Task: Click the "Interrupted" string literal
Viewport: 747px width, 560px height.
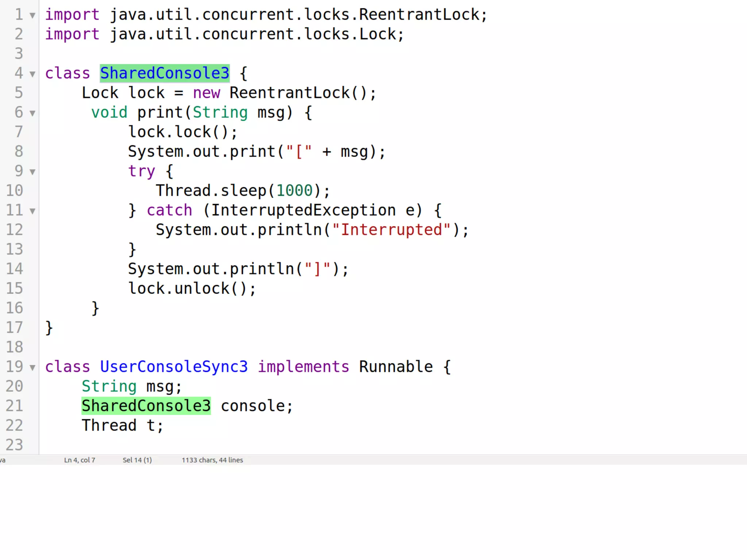Action: point(391,230)
